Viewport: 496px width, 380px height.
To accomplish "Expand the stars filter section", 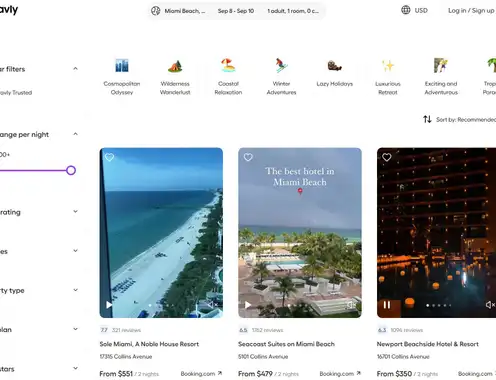I will [x=75, y=368].
